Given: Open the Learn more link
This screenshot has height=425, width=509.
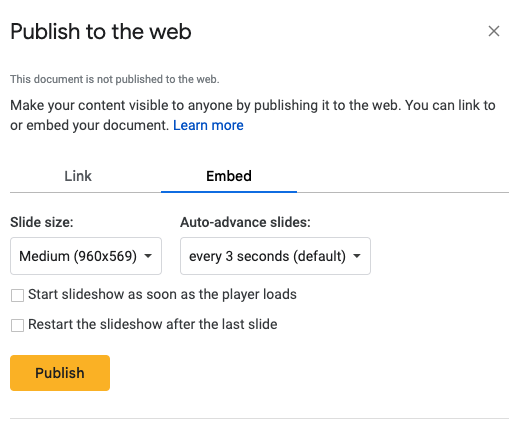Looking at the screenshot, I should pos(208,125).
